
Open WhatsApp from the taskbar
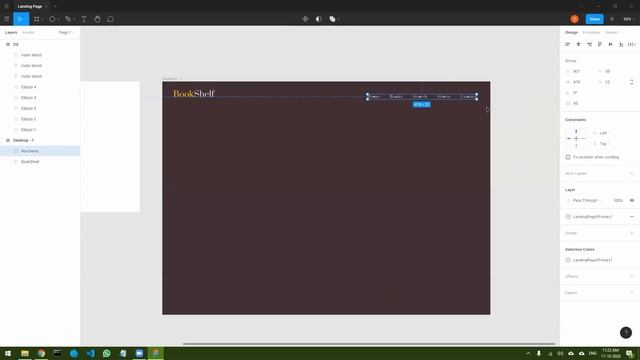pyautogui.click(x=107, y=353)
